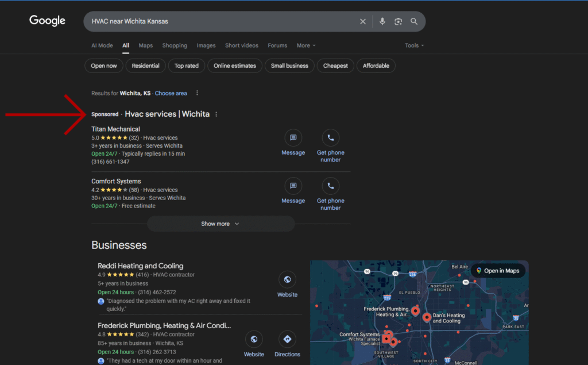Select the All results tab
The width and height of the screenshot is (588, 365).
[x=126, y=45]
